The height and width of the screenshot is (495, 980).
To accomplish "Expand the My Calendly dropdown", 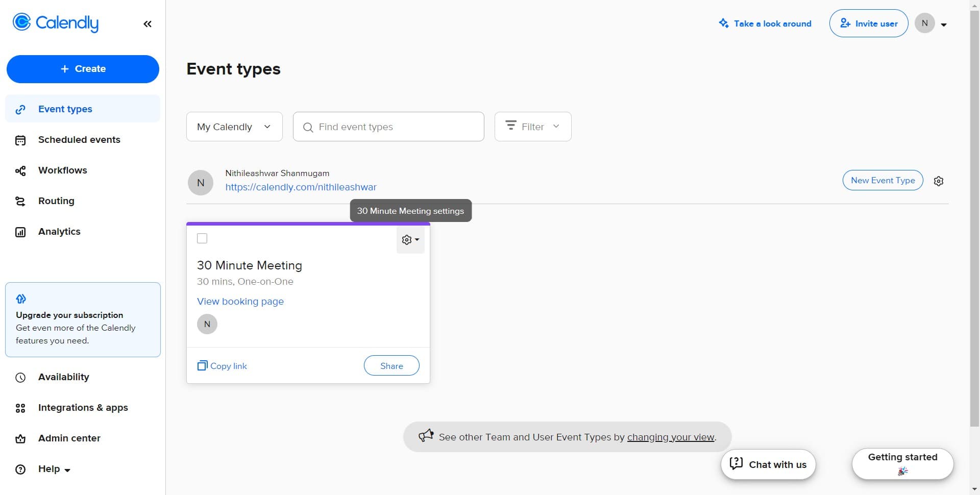I will click(x=234, y=127).
